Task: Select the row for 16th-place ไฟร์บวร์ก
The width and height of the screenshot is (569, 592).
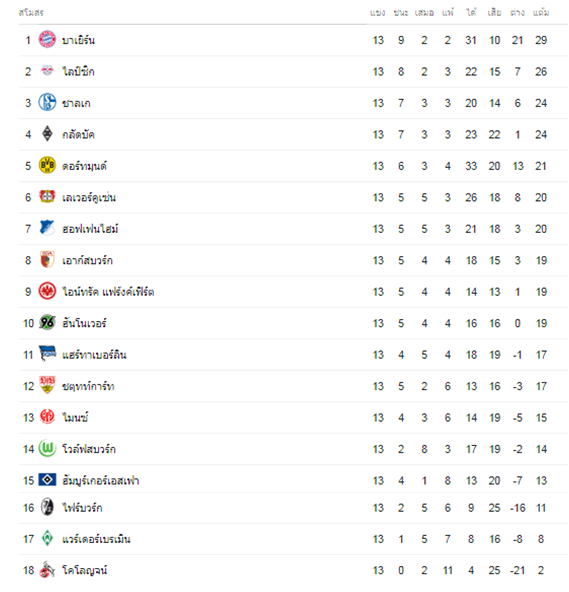Action: 293,508
